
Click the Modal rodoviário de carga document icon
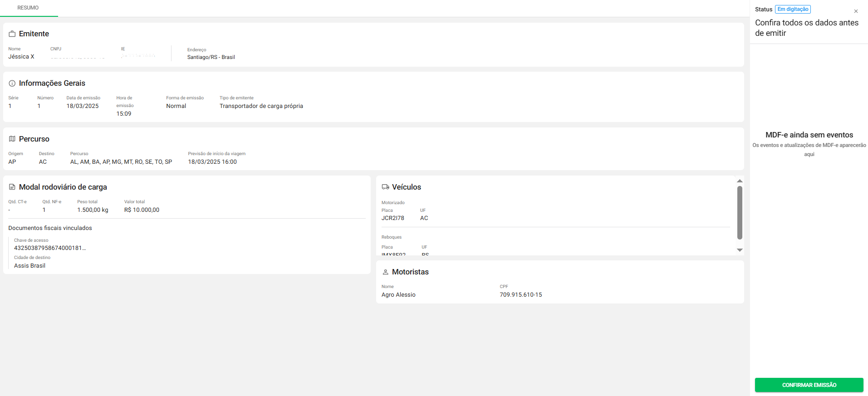[x=12, y=187]
